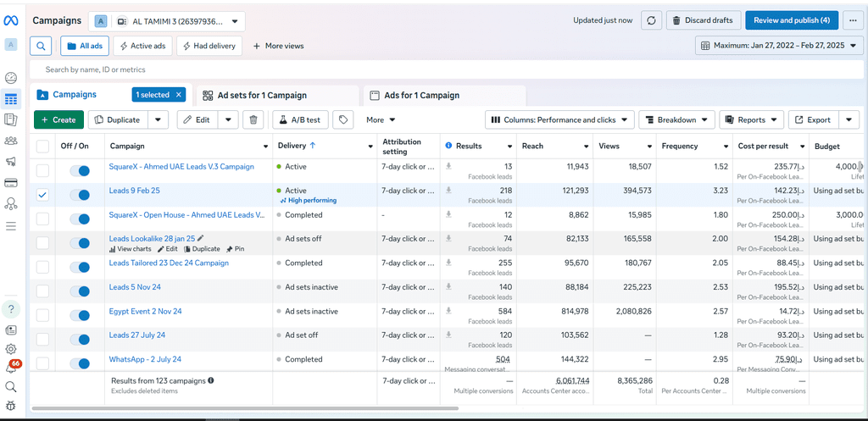This screenshot has height=421, width=868.
Task: Open Settings gear icon in sidebar
Action: click(11, 349)
